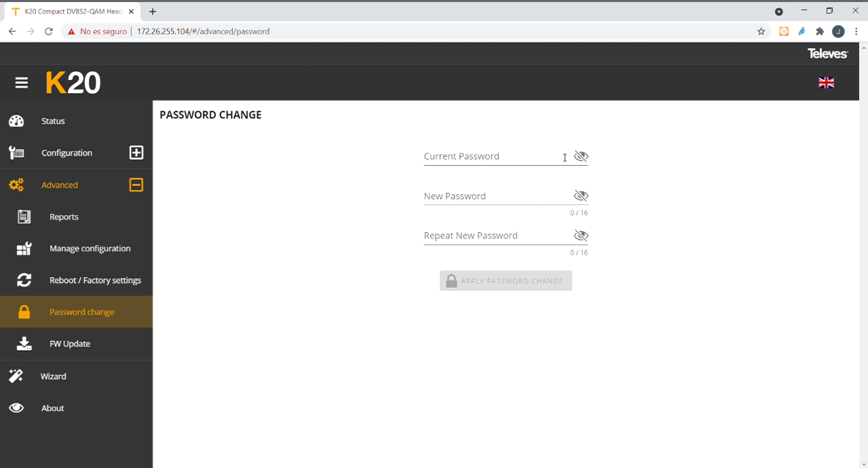Expand the Configuration menu section

(x=136, y=153)
